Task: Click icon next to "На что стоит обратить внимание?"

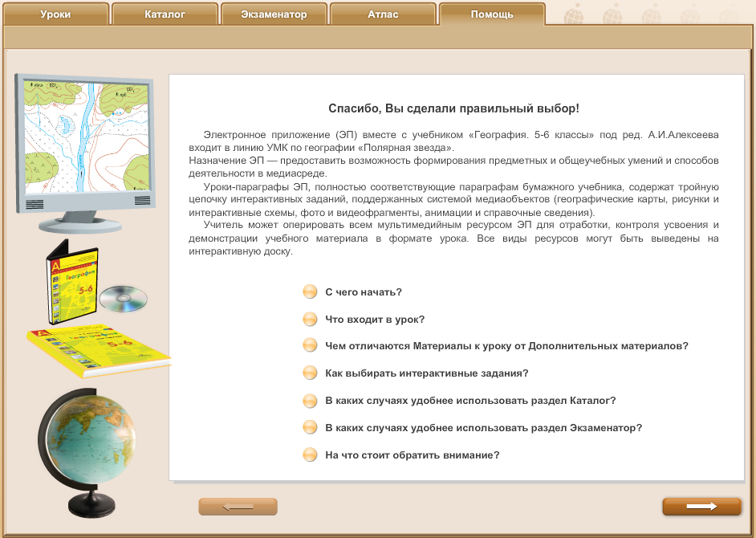Action: click(x=310, y=454)
